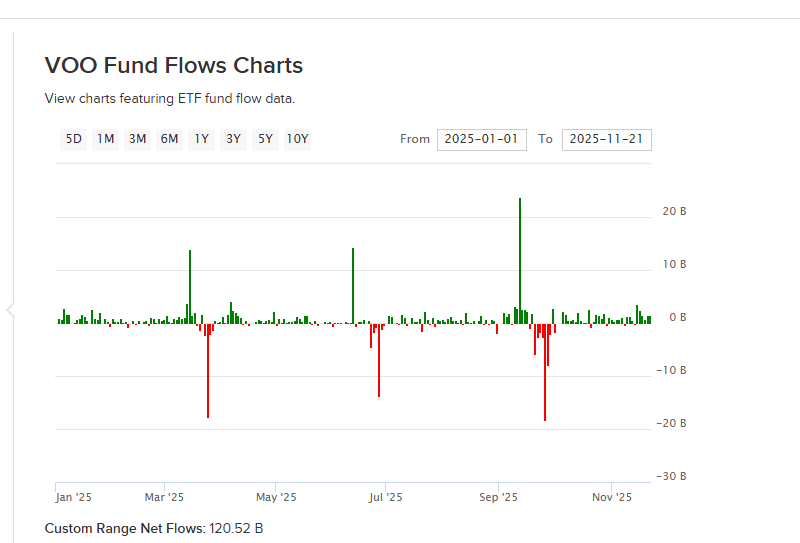Click the 'Nov '25' axis label

point(612,497)
